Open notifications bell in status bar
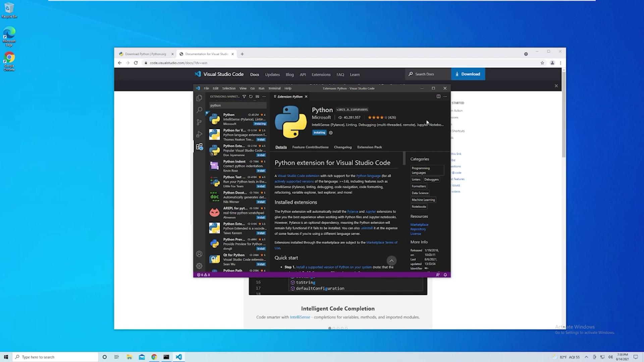 445,275
